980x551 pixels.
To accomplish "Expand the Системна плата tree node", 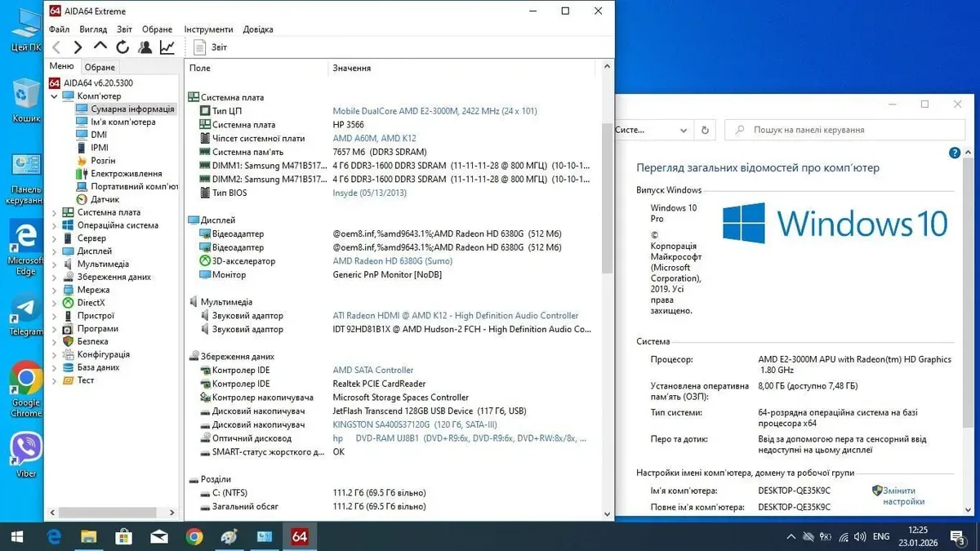I will click(55, 213).
